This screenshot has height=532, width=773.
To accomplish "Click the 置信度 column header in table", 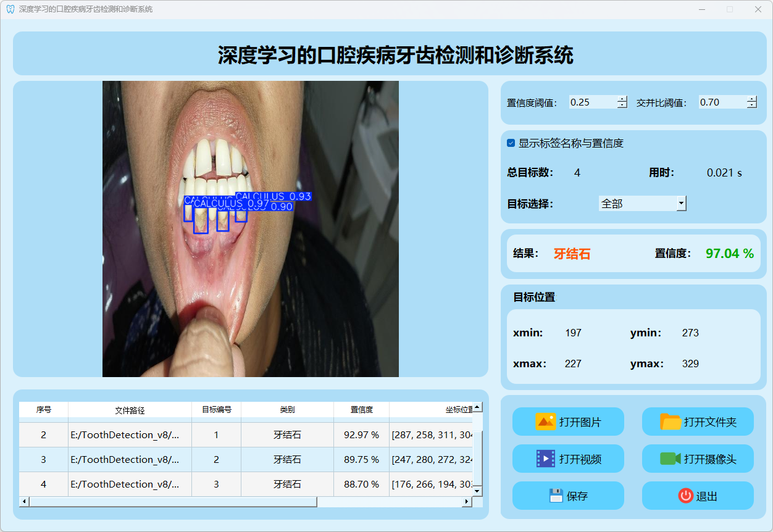I will pyautogui.click(x=361, y=410).
